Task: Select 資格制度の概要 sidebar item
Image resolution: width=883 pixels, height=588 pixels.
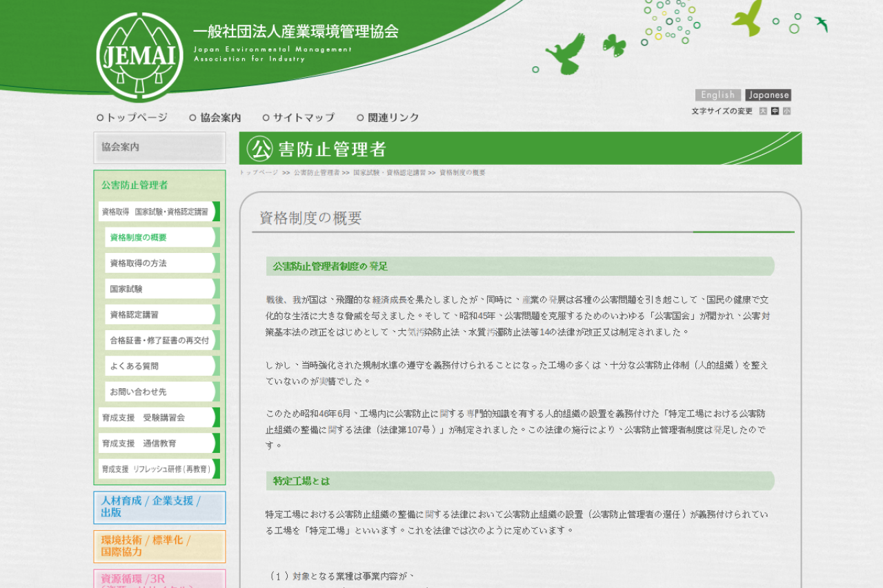Action: click(x=163, y=237)
